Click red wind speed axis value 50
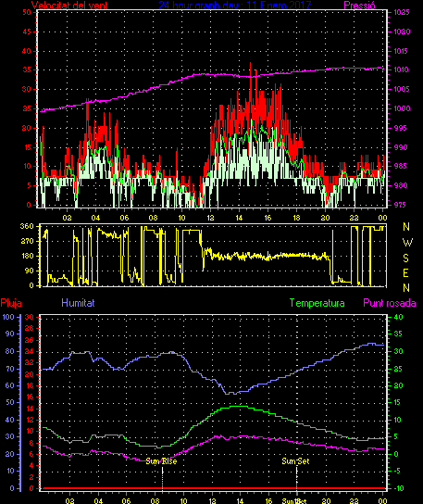Image resolution: width=423 pixels, height=504 pixels. click(27, 12)
